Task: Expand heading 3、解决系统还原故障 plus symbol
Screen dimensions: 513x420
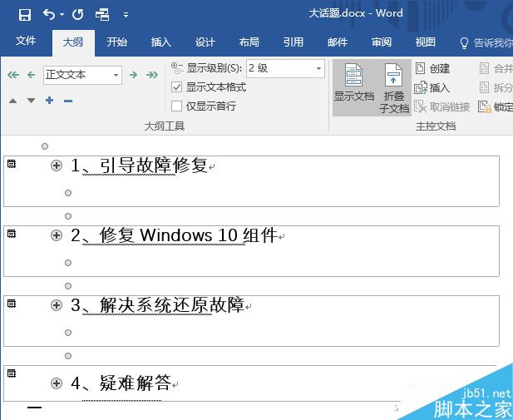Action: [57, 305]
